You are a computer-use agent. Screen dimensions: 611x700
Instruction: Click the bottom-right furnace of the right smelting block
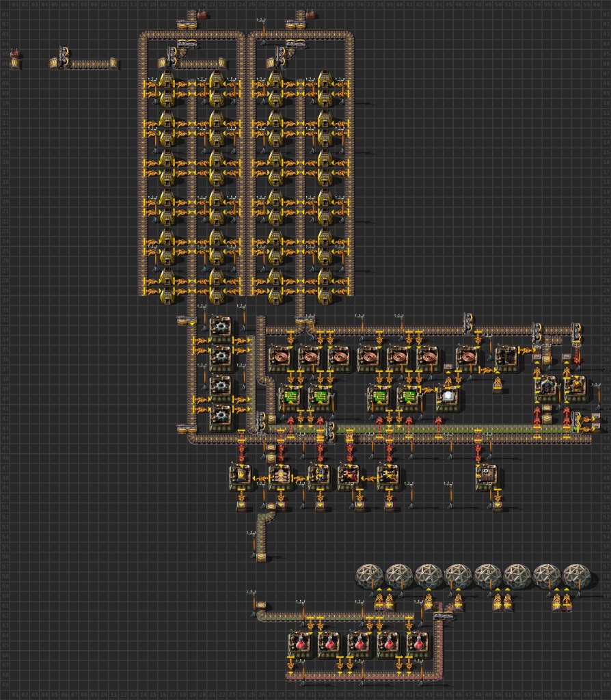[x=325, y=295]
